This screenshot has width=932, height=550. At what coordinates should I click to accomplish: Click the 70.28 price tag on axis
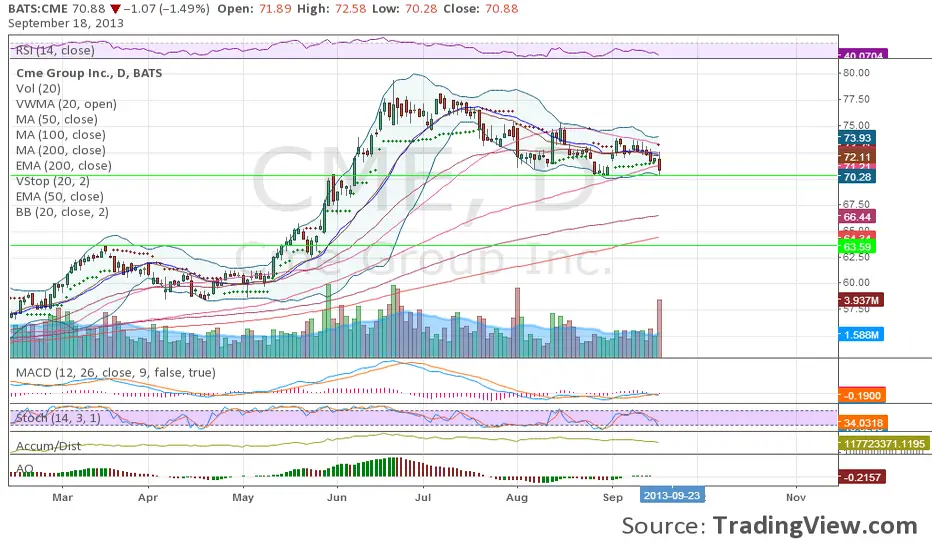point(857,177)
